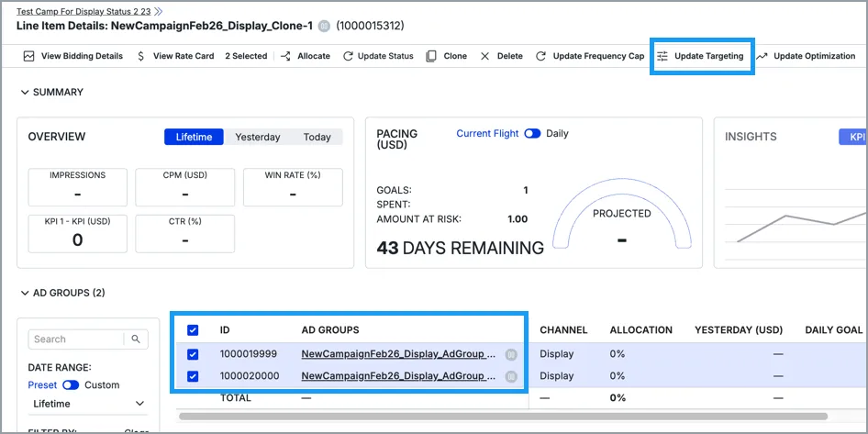Click the breadcrumb double-chevron icon

coord(159,11)
